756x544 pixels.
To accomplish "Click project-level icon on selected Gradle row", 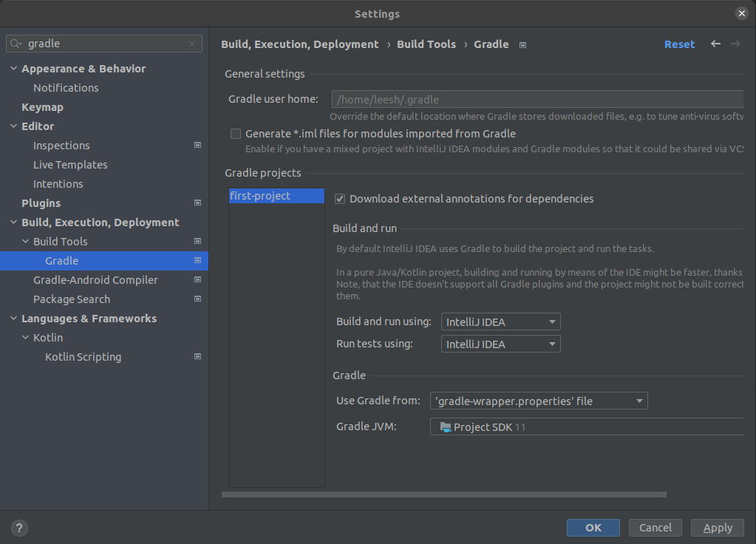I will point(197,260).
